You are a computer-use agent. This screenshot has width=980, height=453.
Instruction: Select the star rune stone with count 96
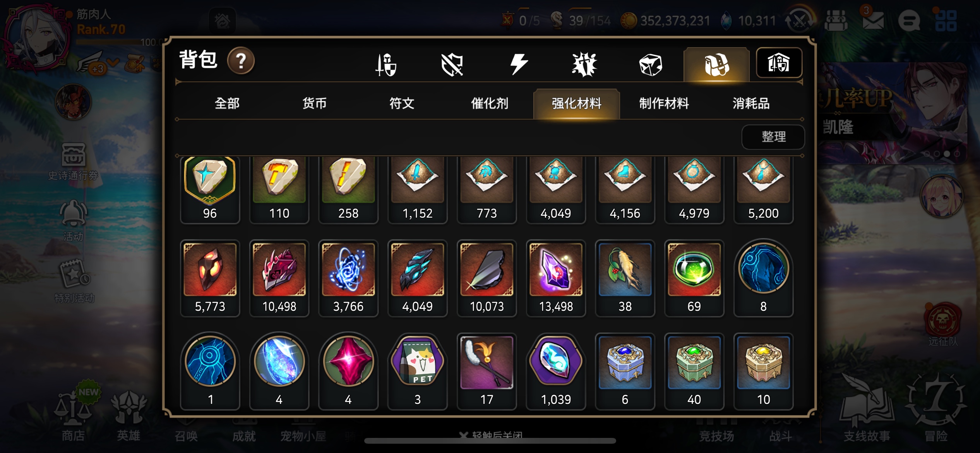tap(210, 190)
